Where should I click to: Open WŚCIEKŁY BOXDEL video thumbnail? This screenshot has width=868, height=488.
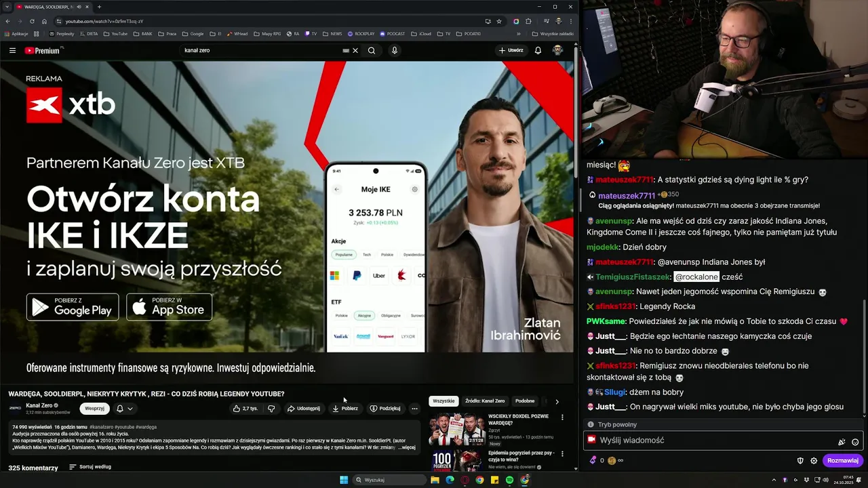click(x=456, y=428)
